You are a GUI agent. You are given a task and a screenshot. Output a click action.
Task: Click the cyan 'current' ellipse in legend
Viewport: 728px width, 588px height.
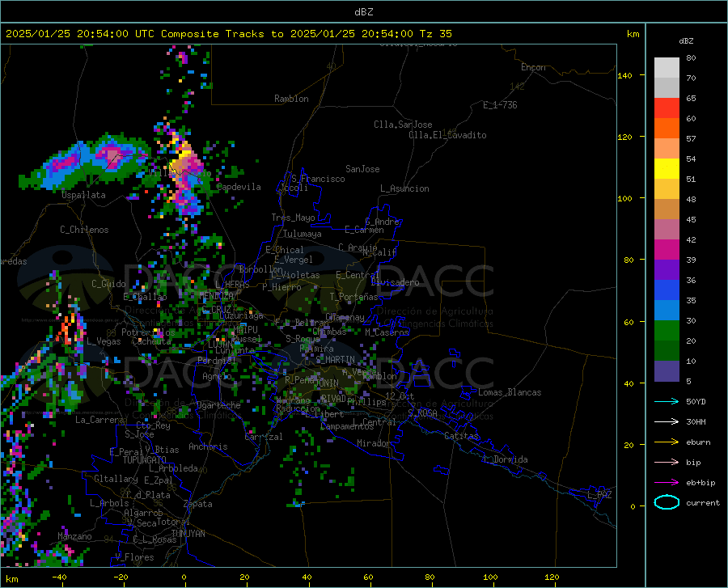(x=667, y=502)
